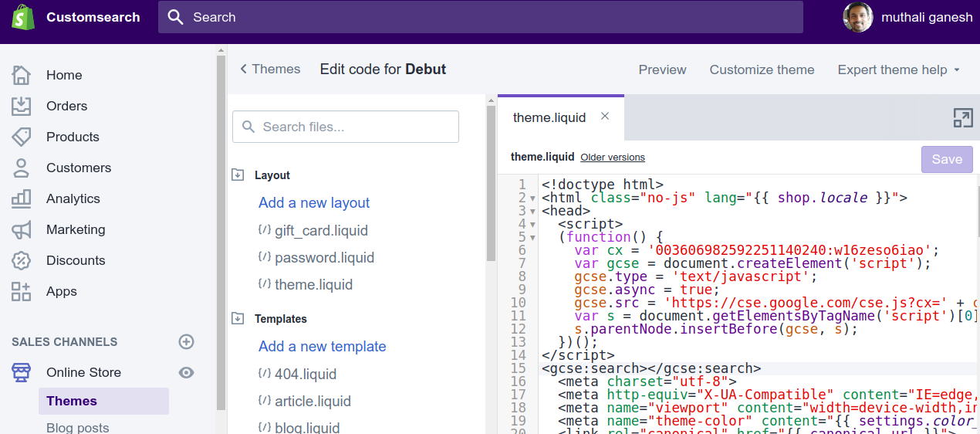
Task: View Older versions of theme.liquid
Action: [613, 157]
